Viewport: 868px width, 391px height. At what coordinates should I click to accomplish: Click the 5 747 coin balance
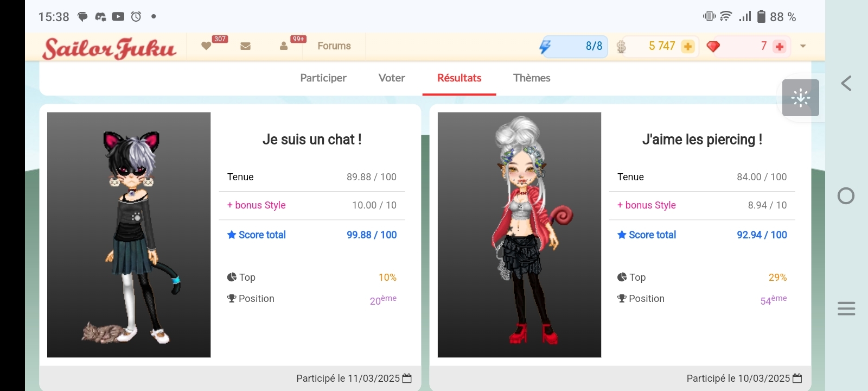pos(662,46)
